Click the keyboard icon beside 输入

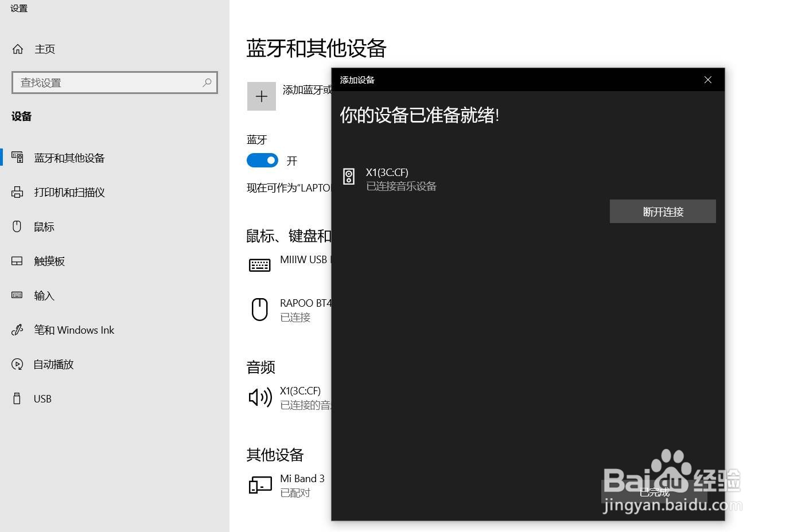point(17,295)
